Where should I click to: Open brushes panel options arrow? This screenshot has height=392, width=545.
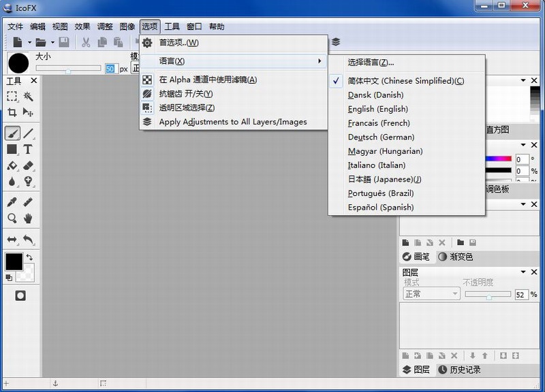click(x=523, y=204)
